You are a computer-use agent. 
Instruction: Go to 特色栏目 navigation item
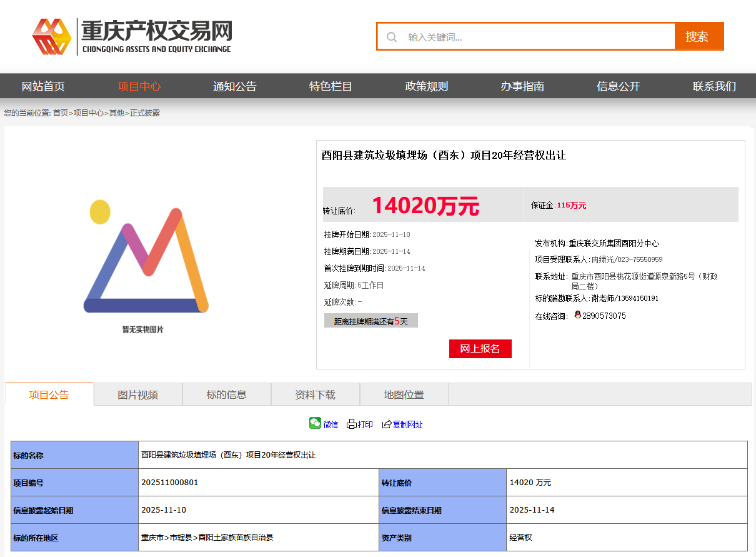[x=331, y=86]
